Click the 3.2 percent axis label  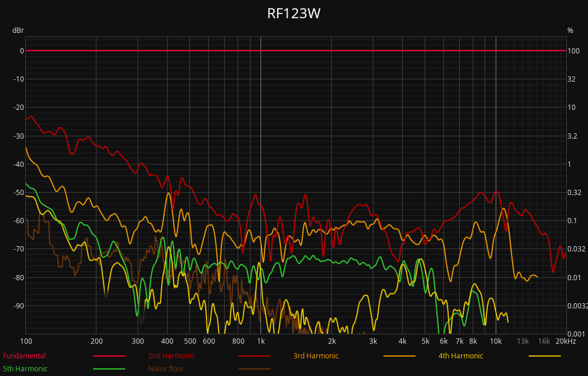coord(572,136)
